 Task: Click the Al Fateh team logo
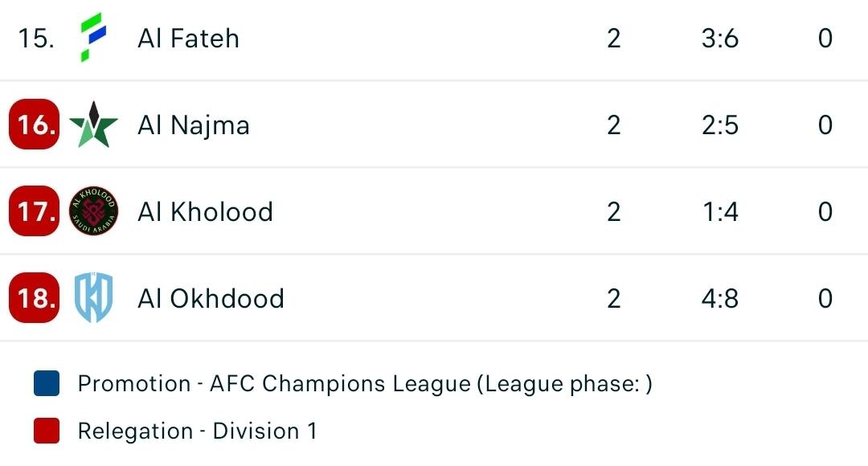point(92,38)
